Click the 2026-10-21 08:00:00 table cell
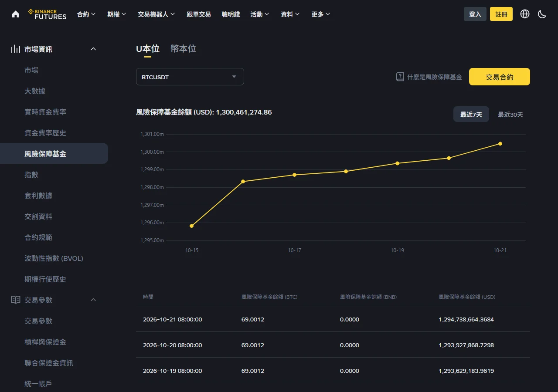The height and width of the screenshot is (392, 558). 173,319
